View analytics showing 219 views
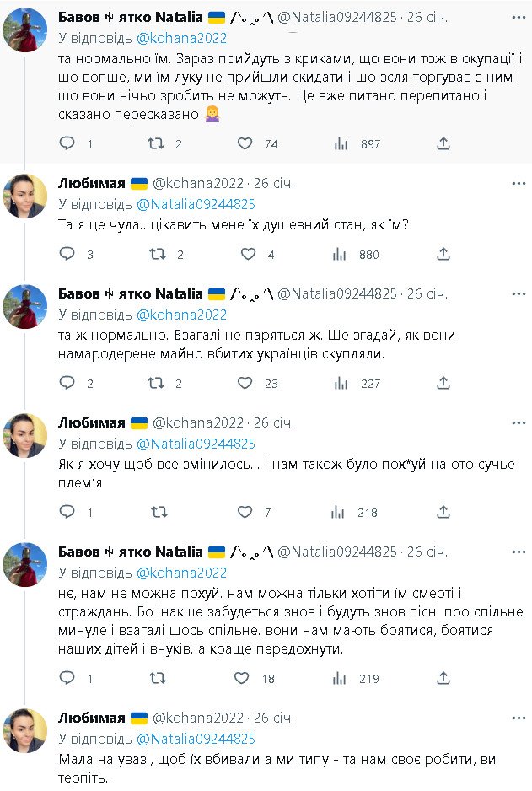The image size is (532, 791). (341, 678)
